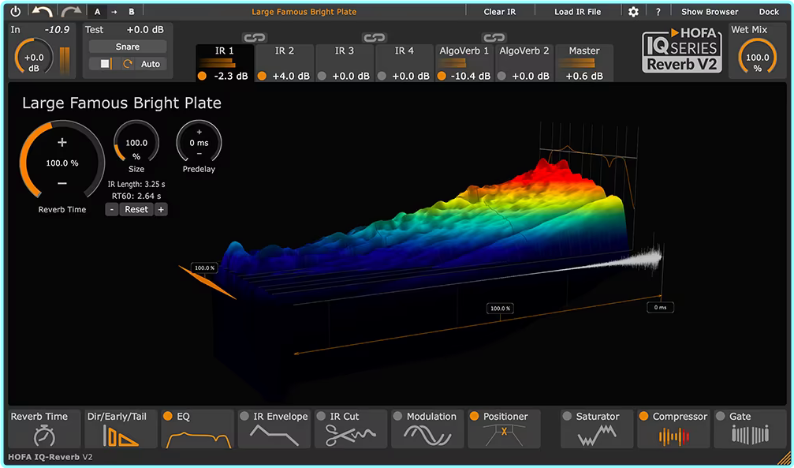This screenshot has width=794, height=468.
Task: Click the Load IR File button
Action: click(578, 12)
